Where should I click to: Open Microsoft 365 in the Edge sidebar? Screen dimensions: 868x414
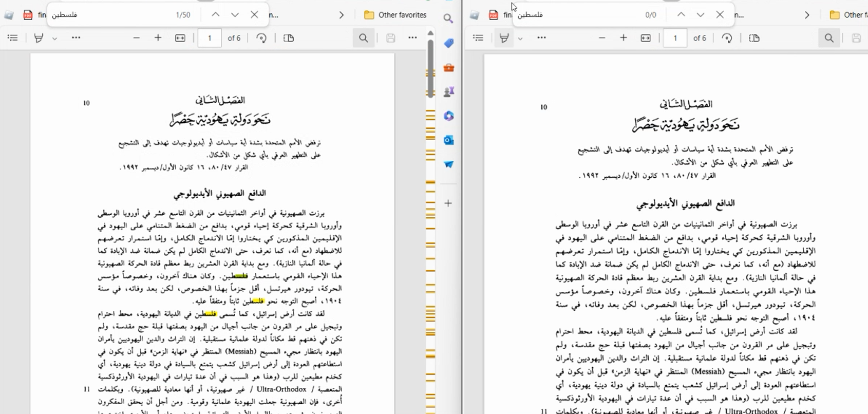point(448,116)
